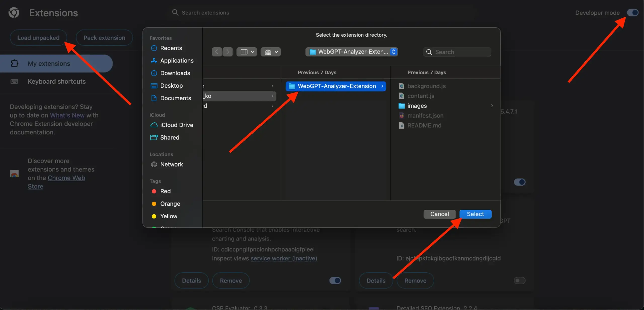This screenshot has height=310, width=644.
Task: Click the Applications icon in sidebar
Action: click(154, 61)
